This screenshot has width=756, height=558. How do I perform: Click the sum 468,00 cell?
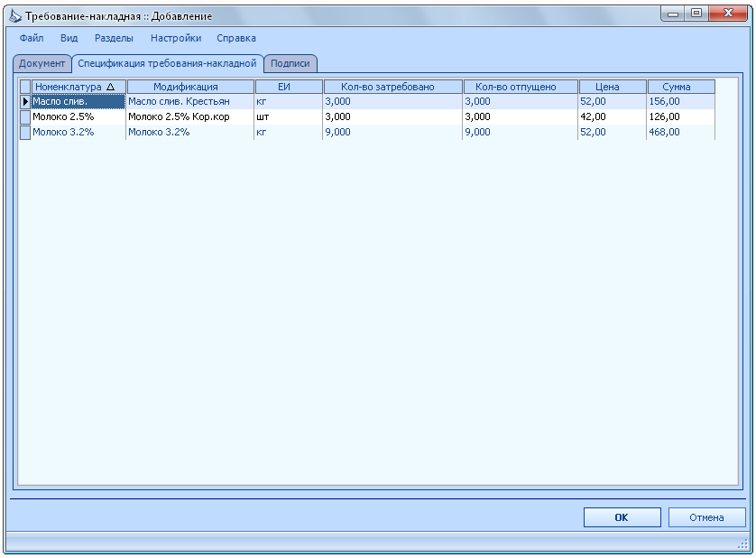pyautogui.click(x=681, y=132)
